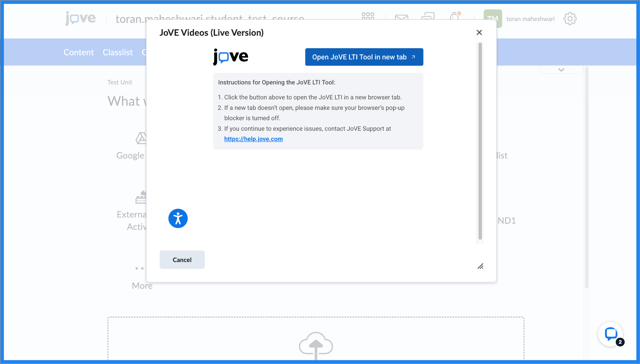
Task: Click the More options item
Action: tap(142, 277)
